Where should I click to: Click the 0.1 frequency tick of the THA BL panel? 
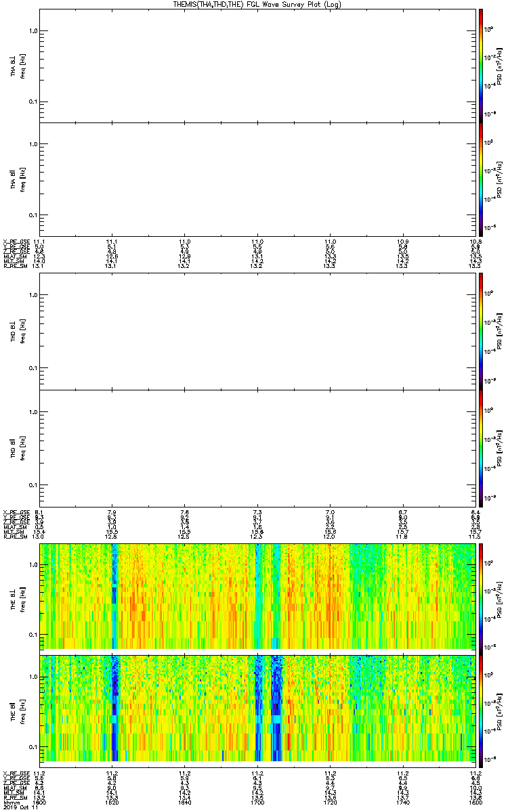pos(33,101)
